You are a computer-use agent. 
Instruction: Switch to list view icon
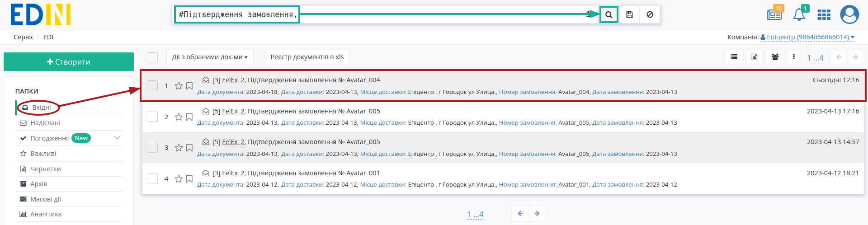[x=734, y=57]
